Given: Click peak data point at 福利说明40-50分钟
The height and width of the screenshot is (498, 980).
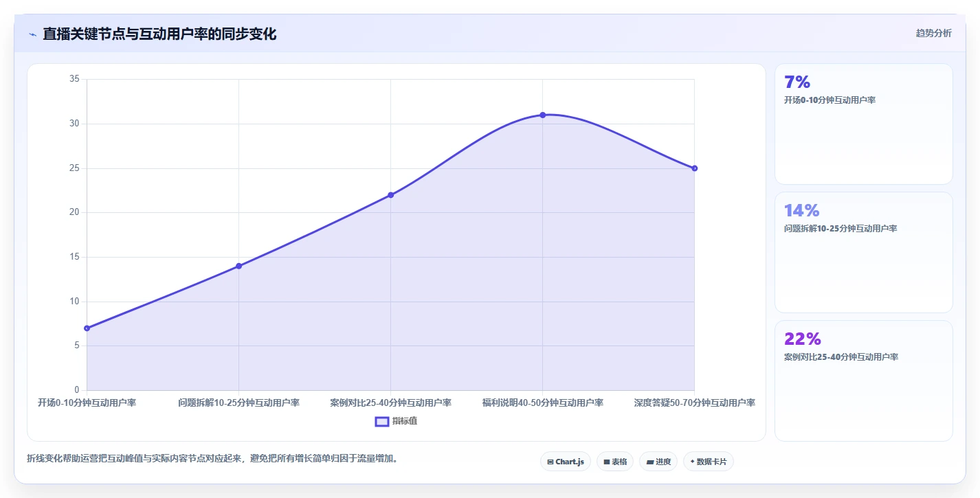Looking at the screenshot, I should 543,115.
